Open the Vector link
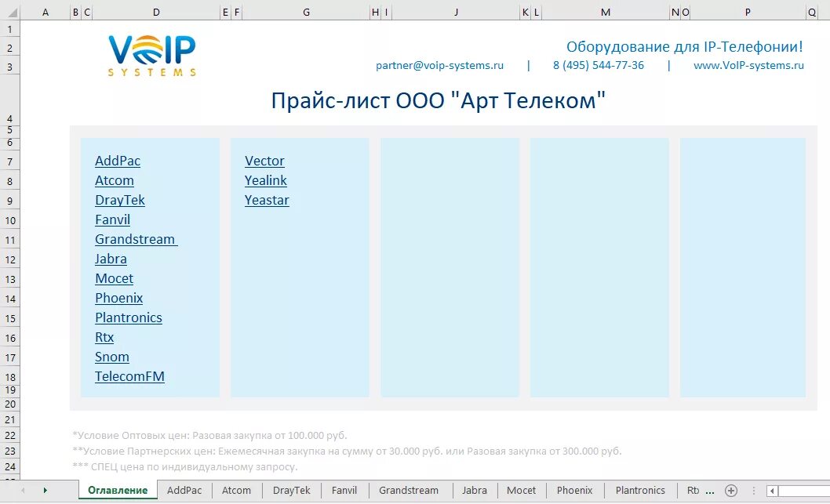Image resolution: width=830 pixels, height=504 pixels. pos(264,161)
